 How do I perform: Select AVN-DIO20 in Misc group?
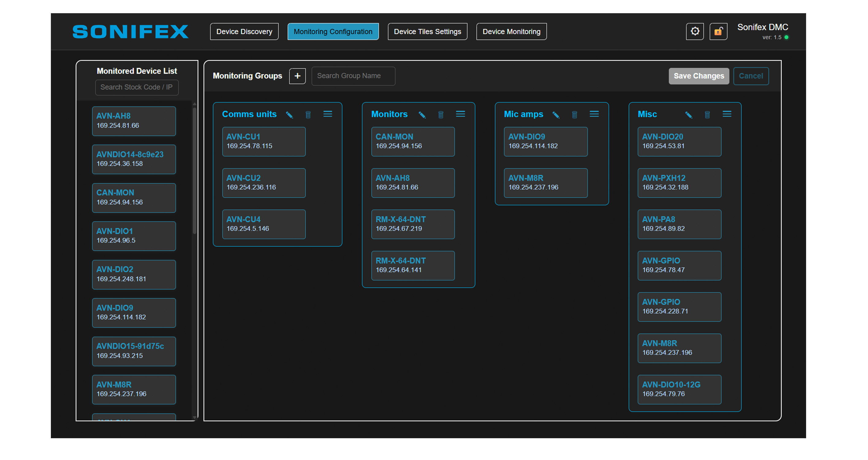[679, 141]
